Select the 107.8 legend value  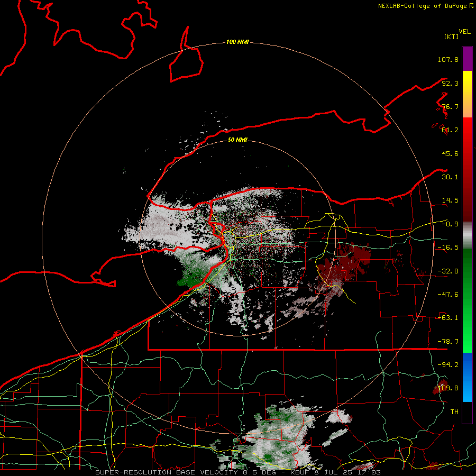click(x=448, y=59)
